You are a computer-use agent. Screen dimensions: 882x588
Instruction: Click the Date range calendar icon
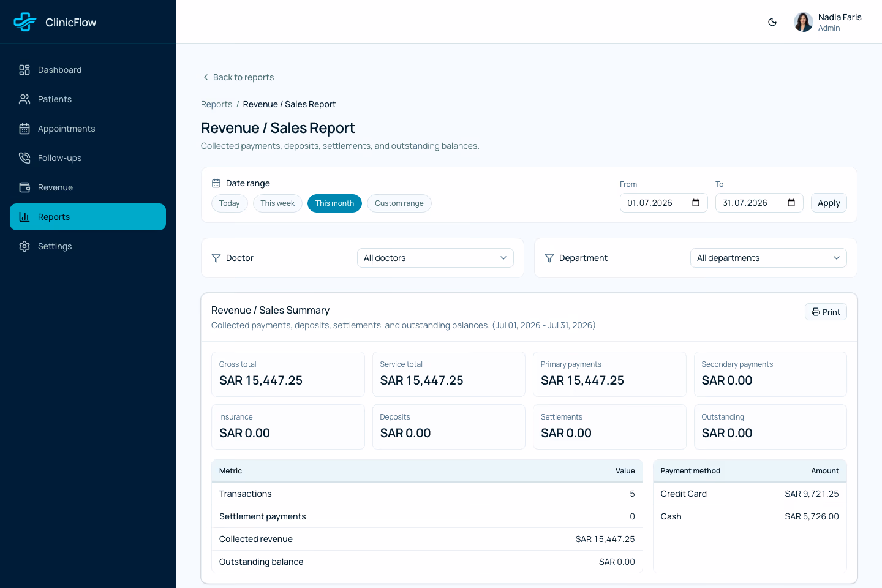tap(216, 183)
